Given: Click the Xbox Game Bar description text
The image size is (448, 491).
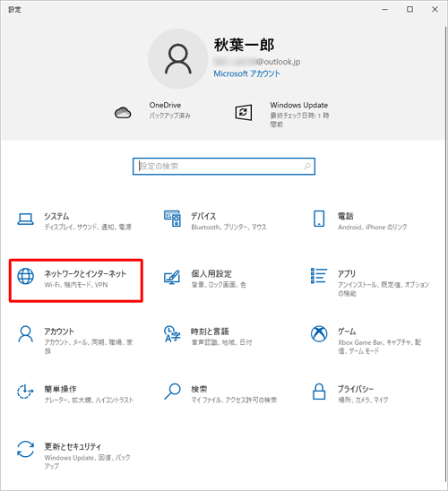Looking at the screenshot, I should [x=379, y=347].
